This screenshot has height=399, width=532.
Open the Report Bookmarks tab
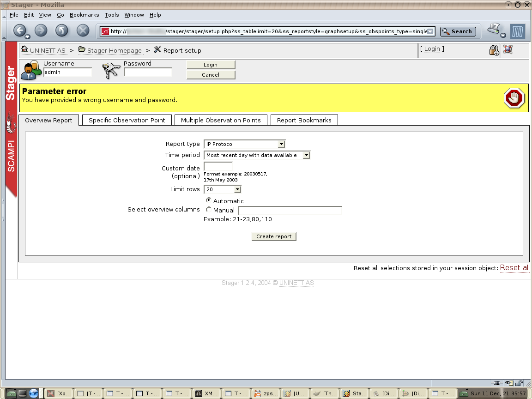(x=304, y=120)
